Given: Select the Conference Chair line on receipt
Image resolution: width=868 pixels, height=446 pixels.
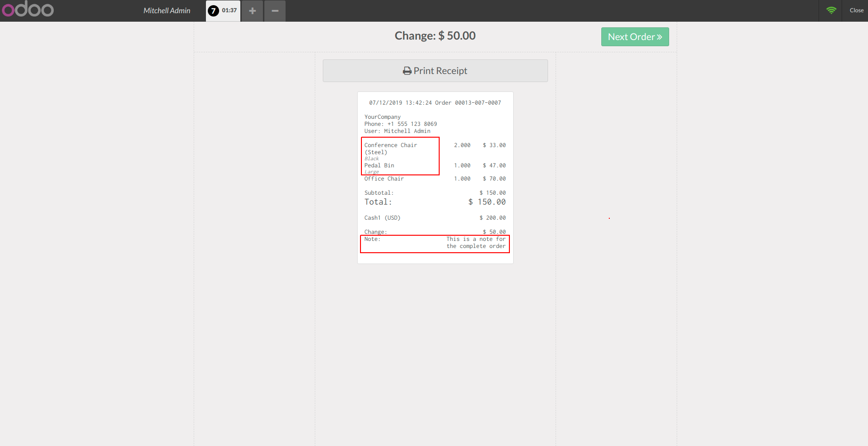Looking at the screenshot, I should [x=390, y=145].
